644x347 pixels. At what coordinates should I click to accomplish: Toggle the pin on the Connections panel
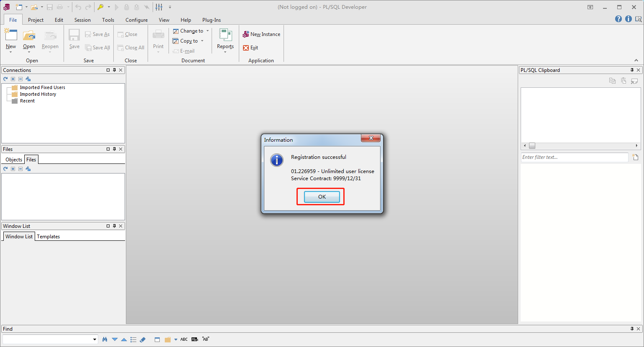click(x=114, y=70)
